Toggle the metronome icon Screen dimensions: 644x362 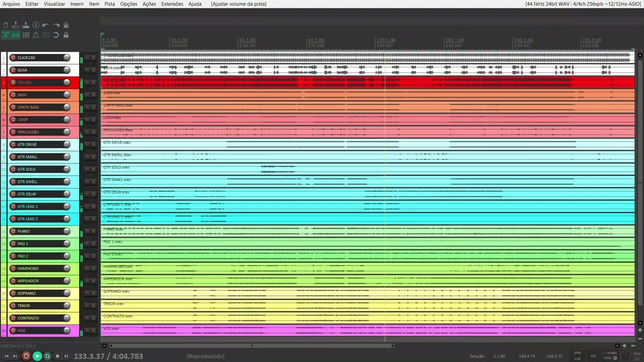66,25
